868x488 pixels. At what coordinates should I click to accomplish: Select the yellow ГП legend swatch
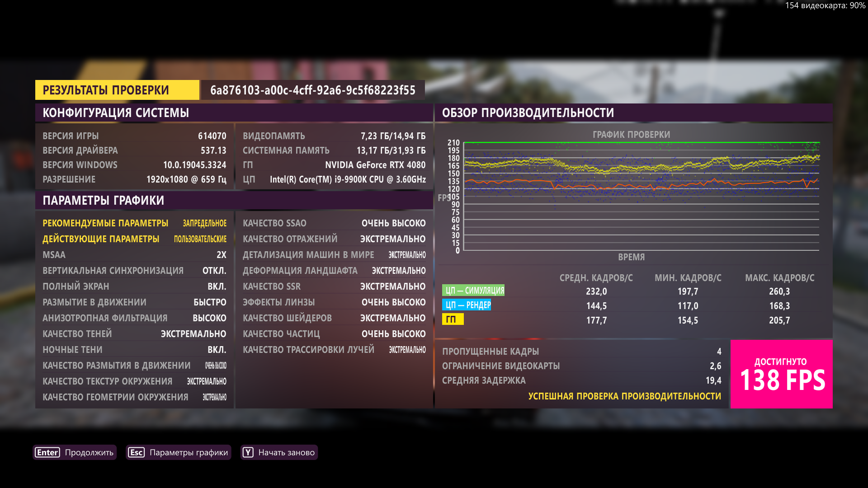tap(453, 319)
